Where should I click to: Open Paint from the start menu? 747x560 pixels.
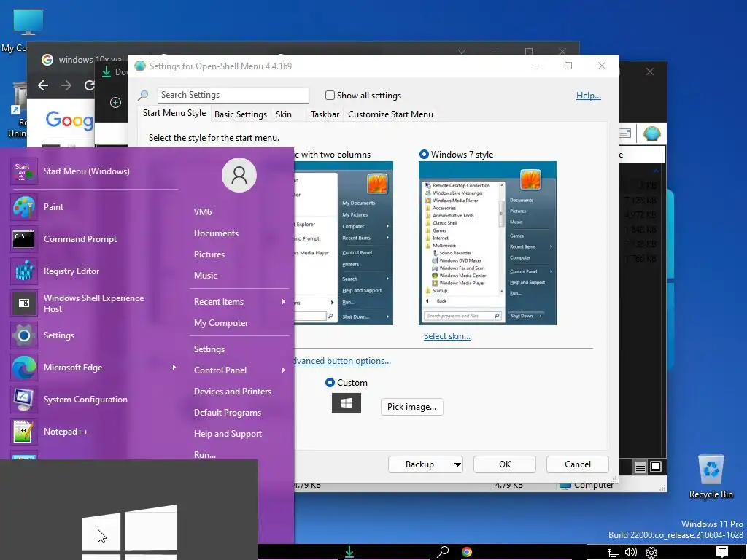(24, 207)
